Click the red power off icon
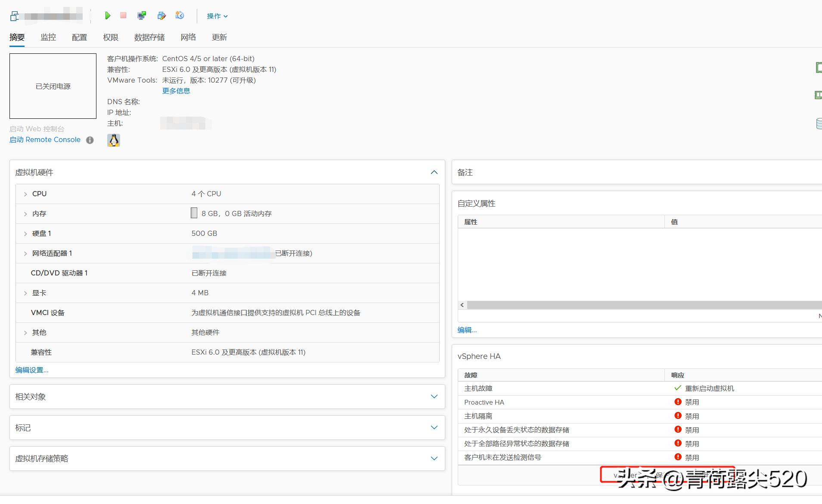Image resolution: width=822 pixels, height=504 pixels. tap(123, 15)
